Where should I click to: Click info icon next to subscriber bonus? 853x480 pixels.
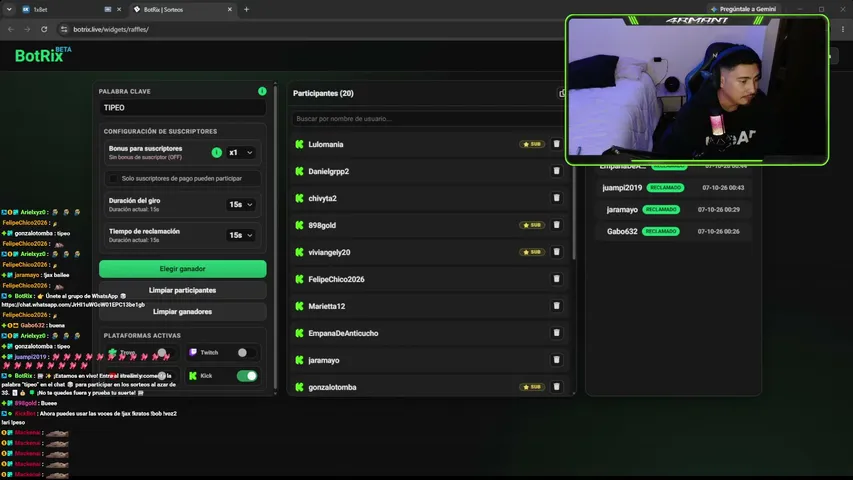(217, 152)
